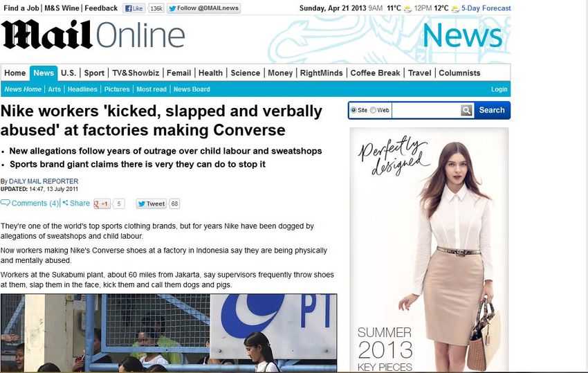Go to Most read in sub-navigation
This screenshot has width=588, height=373.
(151, 89)
